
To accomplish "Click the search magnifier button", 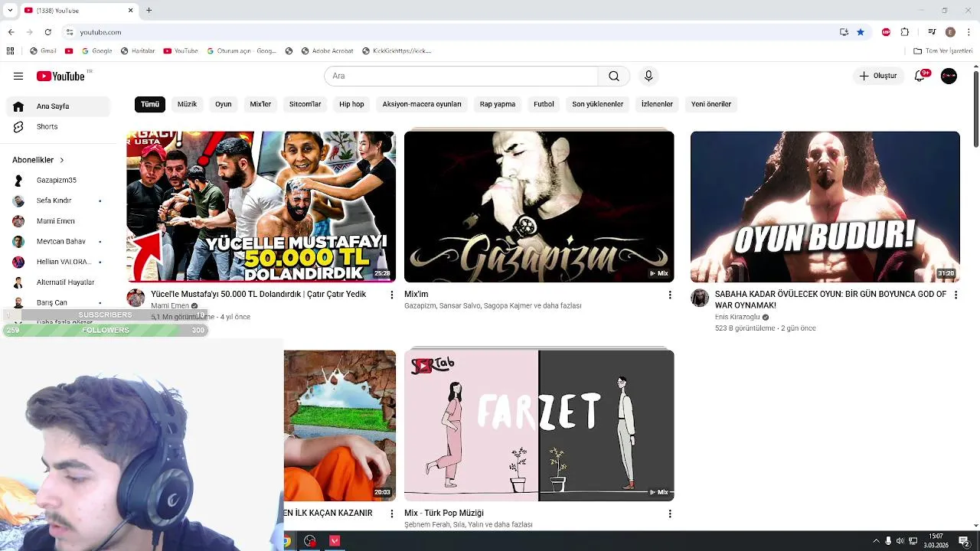I will [x=614, y=76].
